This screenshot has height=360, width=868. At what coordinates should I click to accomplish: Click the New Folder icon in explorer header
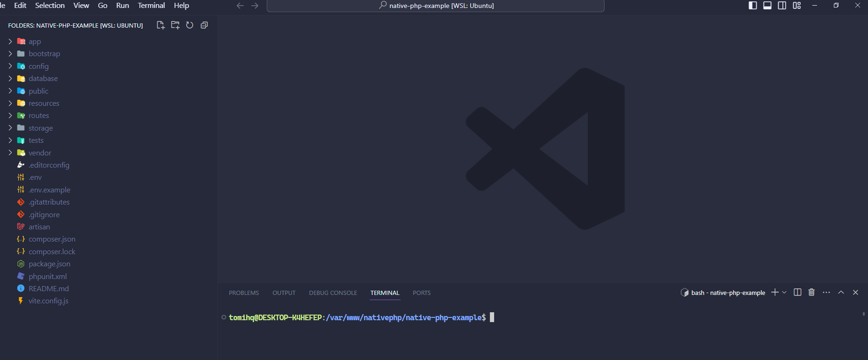[175, 25]
